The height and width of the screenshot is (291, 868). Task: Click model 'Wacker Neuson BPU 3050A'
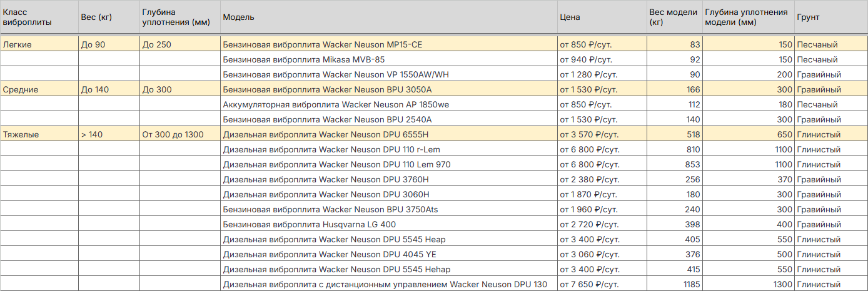click(389, 90)
